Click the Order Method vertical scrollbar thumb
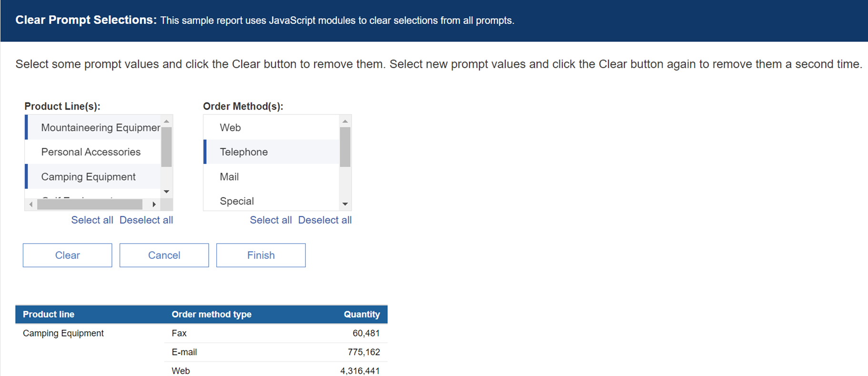This screenshot has height=376, width=868. (345, 147)
